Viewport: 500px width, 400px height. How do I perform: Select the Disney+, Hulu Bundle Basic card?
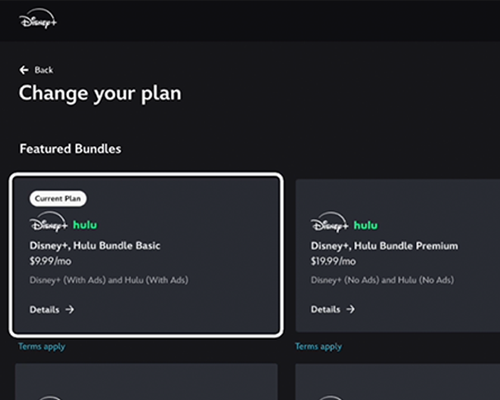(146, 255)
